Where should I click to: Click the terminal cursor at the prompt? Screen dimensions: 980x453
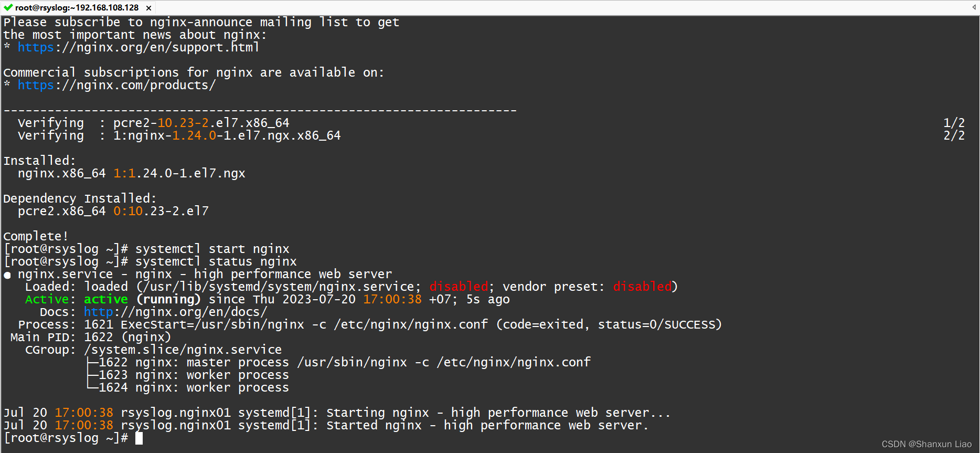pos(139,438)
